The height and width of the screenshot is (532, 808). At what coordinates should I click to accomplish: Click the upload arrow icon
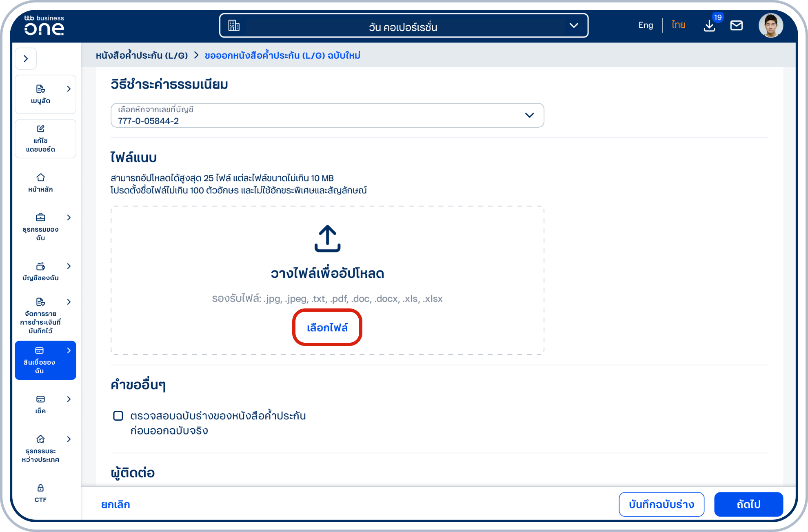click(x=327, y=239)
